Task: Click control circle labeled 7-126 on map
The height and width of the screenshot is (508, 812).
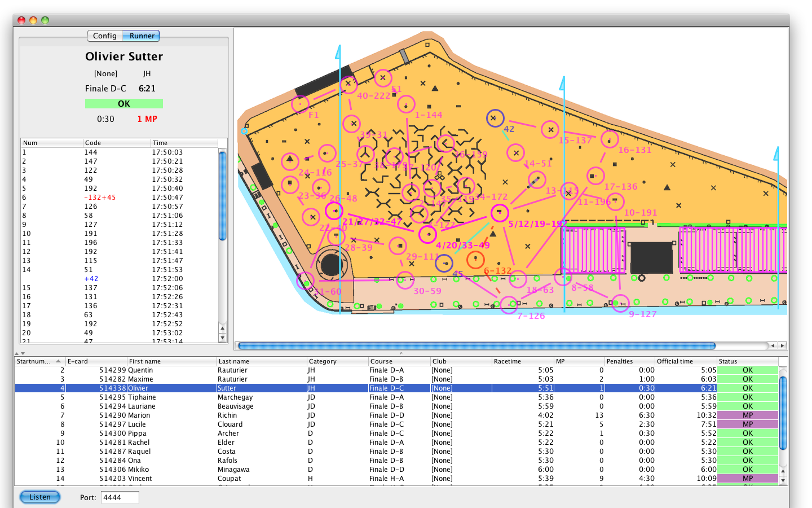Action: point(509,305)
